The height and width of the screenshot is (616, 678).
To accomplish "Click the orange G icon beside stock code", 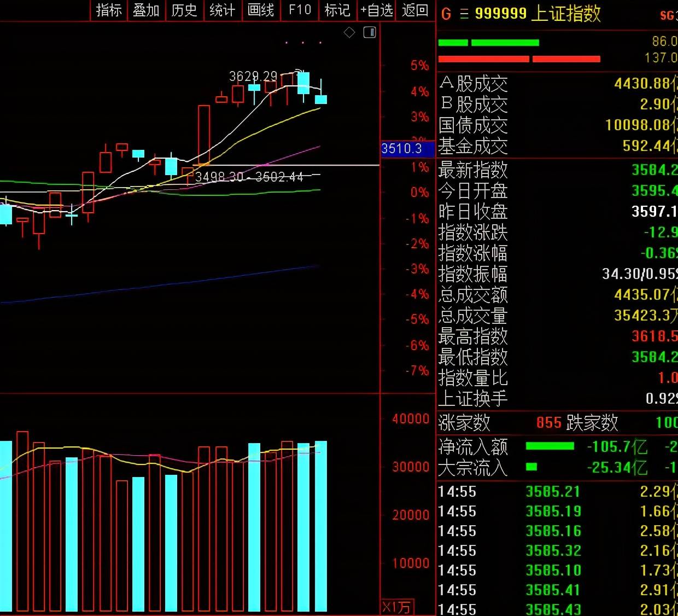I will pyautogui.click(x=446, y=14).
